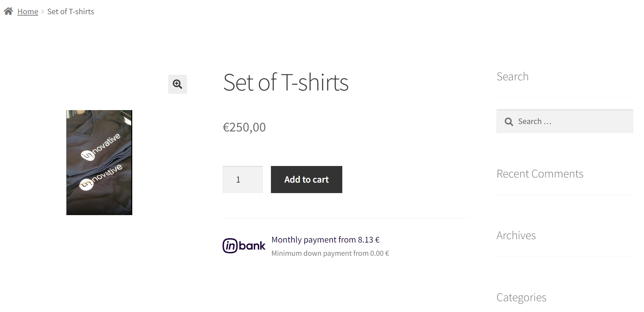Click the Search widget heading
This screenshot has height=312, width=644.
512,77
